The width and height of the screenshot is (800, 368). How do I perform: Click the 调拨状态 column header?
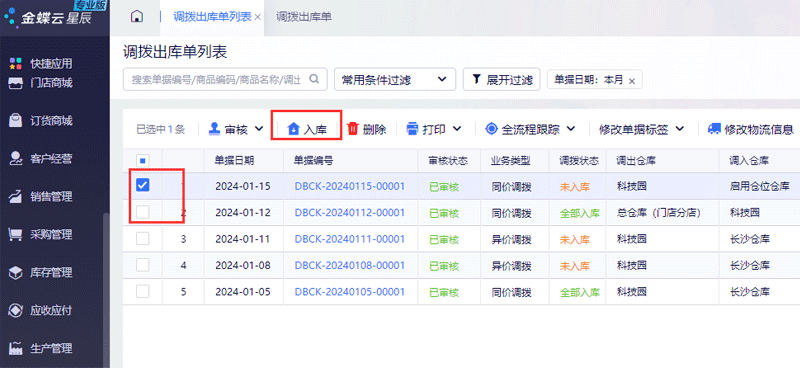(x=579, y=161)
